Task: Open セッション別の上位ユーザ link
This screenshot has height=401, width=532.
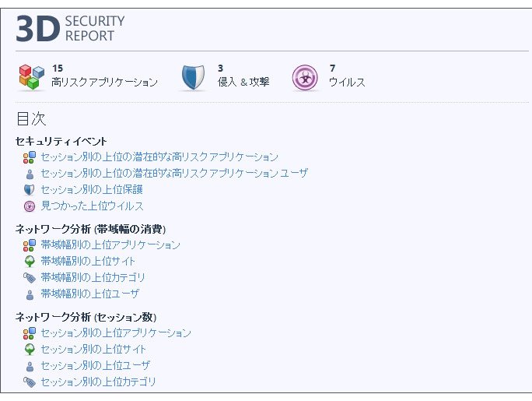Action: [x=96, y=365]
